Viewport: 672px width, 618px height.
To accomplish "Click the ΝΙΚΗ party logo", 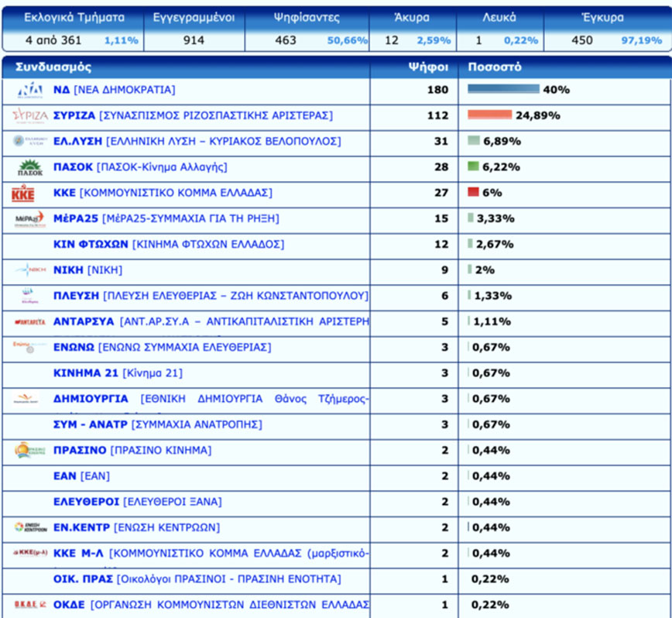I will pos(30,270).
